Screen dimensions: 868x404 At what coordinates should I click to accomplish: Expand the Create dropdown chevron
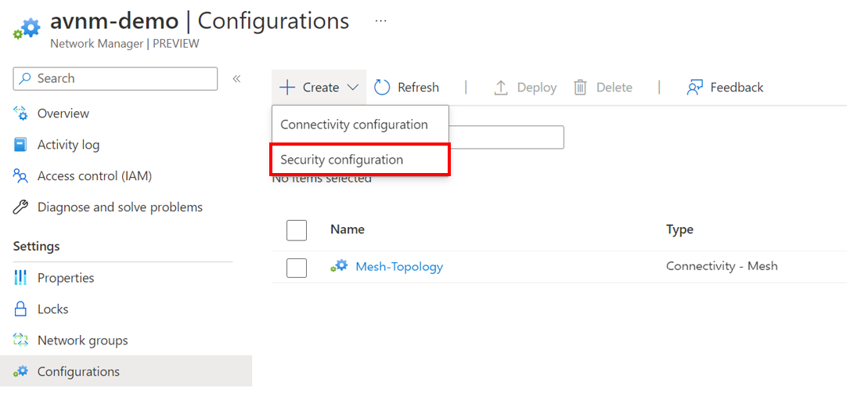pos(353,88)
